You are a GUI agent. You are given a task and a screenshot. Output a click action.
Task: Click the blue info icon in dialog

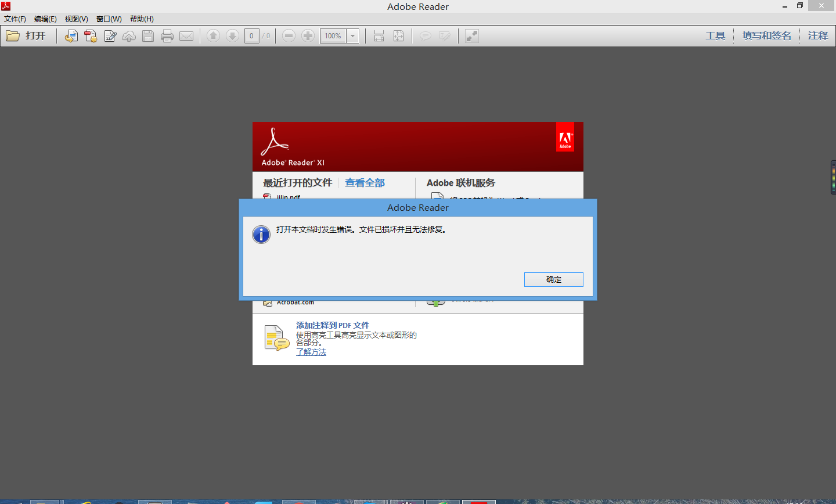coord(261,235)
